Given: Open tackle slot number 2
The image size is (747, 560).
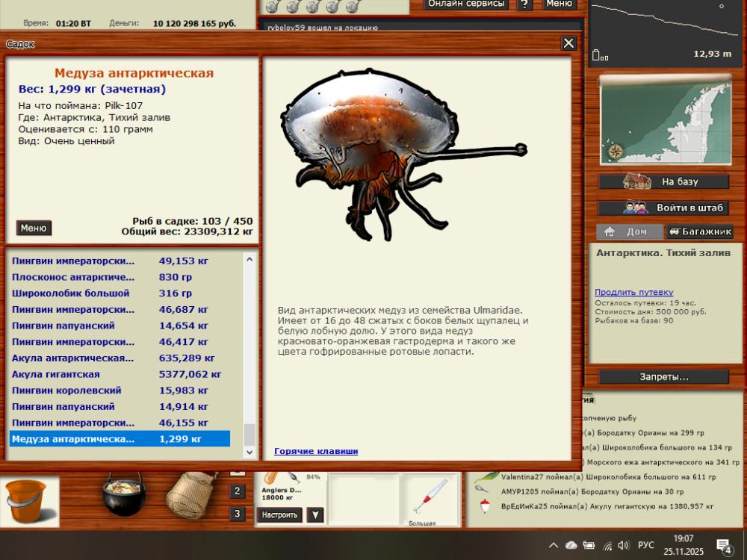Looking at the screenshot, I should click(x=237, y=491).
